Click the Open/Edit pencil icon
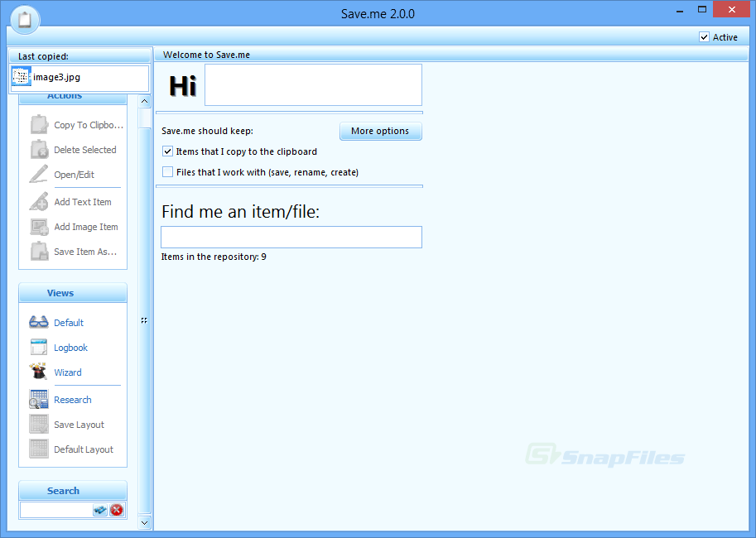756x538 pixels. [39, 174]
